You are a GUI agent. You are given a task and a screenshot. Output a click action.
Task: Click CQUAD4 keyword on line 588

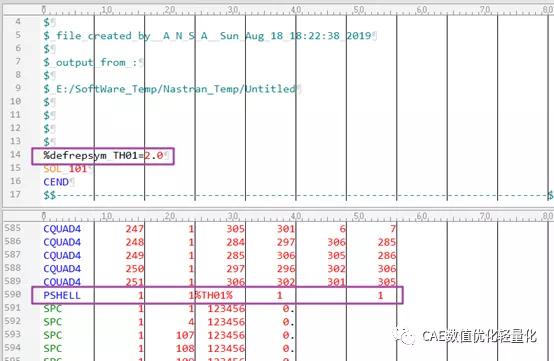tap(62, 269)
